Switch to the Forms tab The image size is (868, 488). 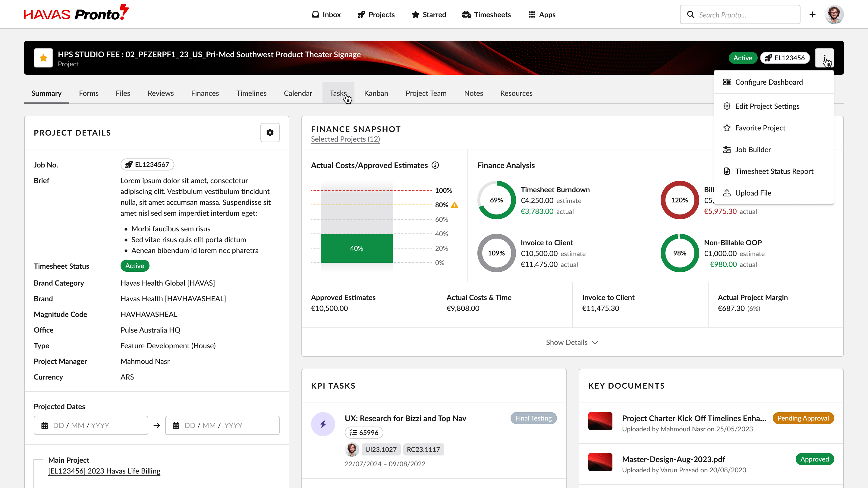[89, 93]
